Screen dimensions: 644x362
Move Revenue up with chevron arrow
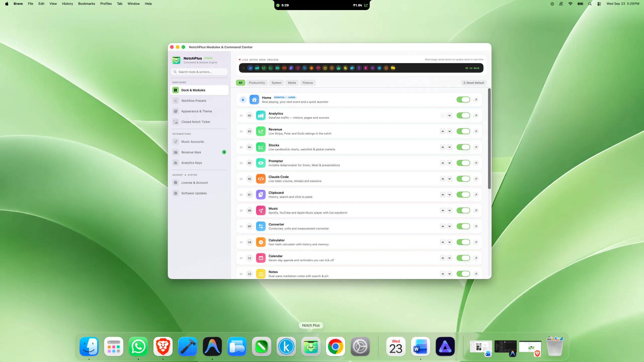pos(443,131)
